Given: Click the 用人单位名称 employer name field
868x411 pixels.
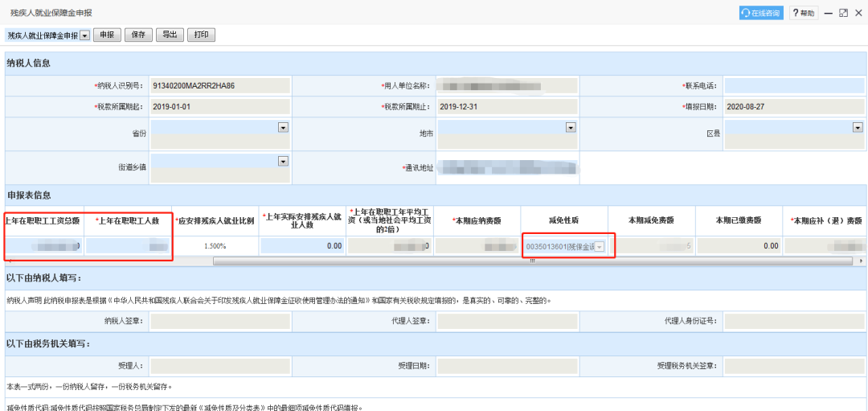Looking at the screenshot, I should 506,86.
